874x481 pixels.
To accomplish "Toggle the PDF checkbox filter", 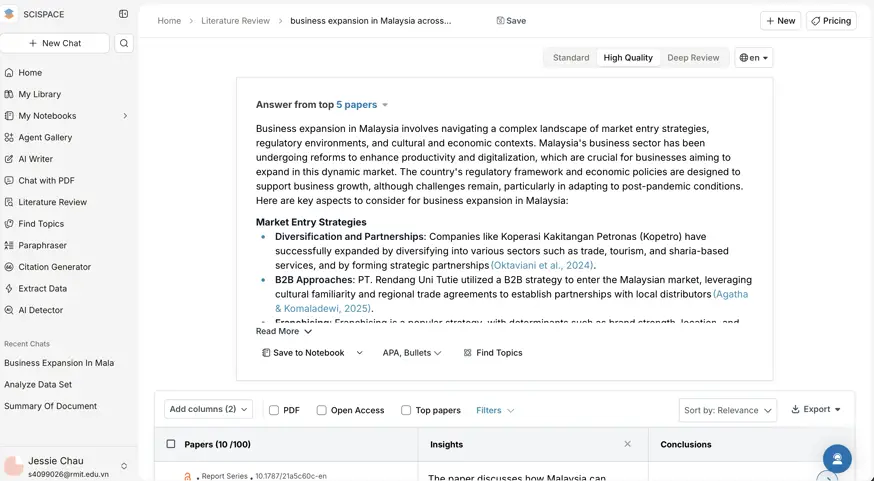I will (x=274, y=410).
